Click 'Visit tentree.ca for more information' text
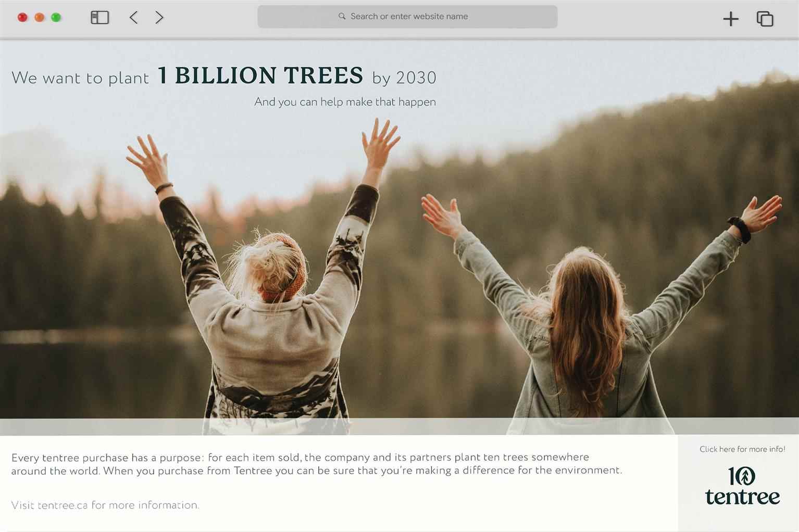 tap(105, 505)
